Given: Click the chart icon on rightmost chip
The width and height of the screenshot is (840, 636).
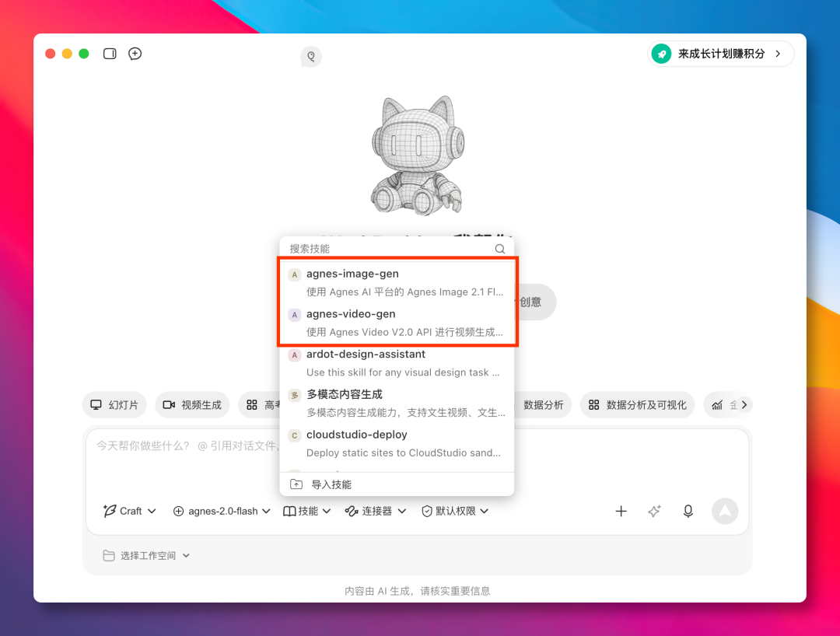Looking at the screenshot, I should point(717,405).
